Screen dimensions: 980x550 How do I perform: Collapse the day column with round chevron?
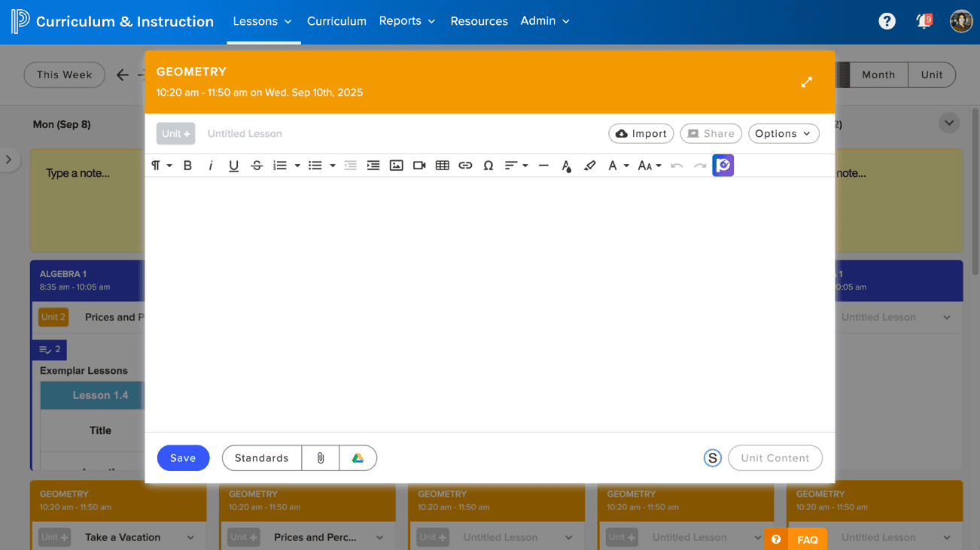949,123
